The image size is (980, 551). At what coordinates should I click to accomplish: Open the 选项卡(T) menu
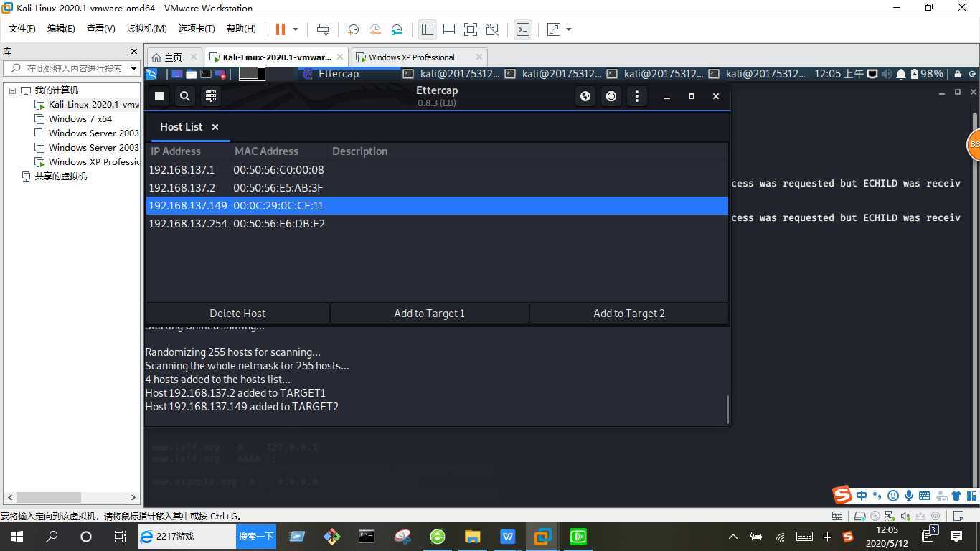click(197, 29)
